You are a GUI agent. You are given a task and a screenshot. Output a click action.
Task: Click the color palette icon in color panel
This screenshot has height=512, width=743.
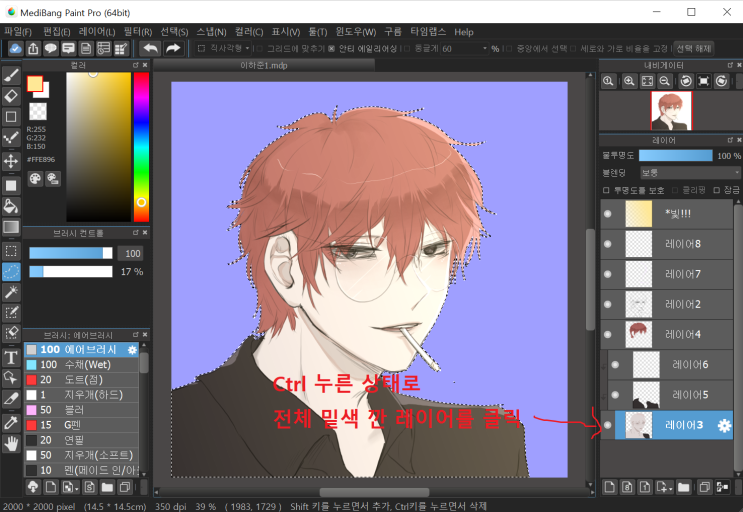[x=36, y=179]
